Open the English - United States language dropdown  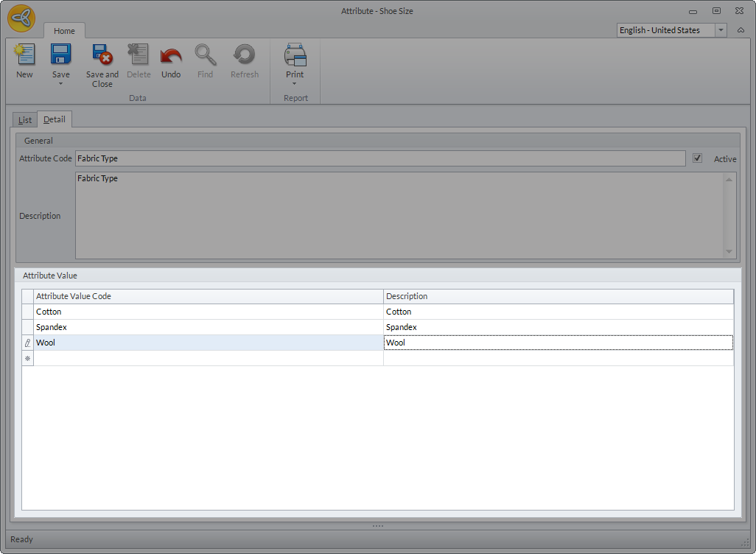click(721, 30)
